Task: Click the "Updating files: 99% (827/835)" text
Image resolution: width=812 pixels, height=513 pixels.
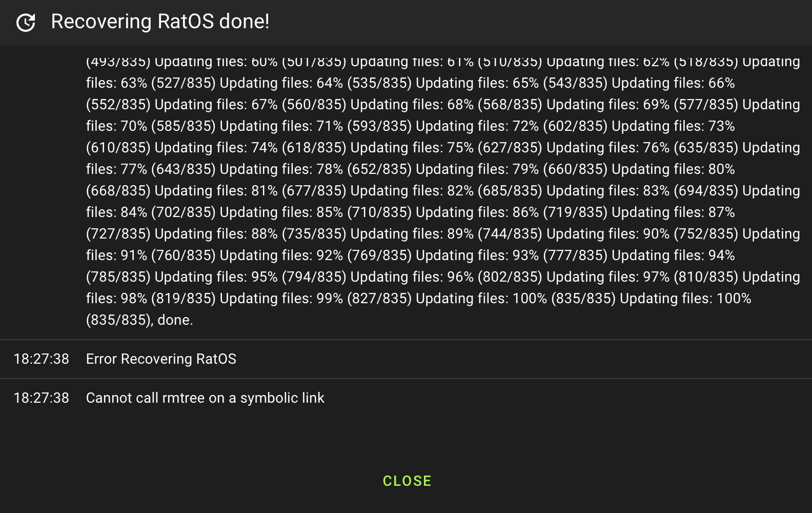Action: pyautogui.click(x=316, y=298)
